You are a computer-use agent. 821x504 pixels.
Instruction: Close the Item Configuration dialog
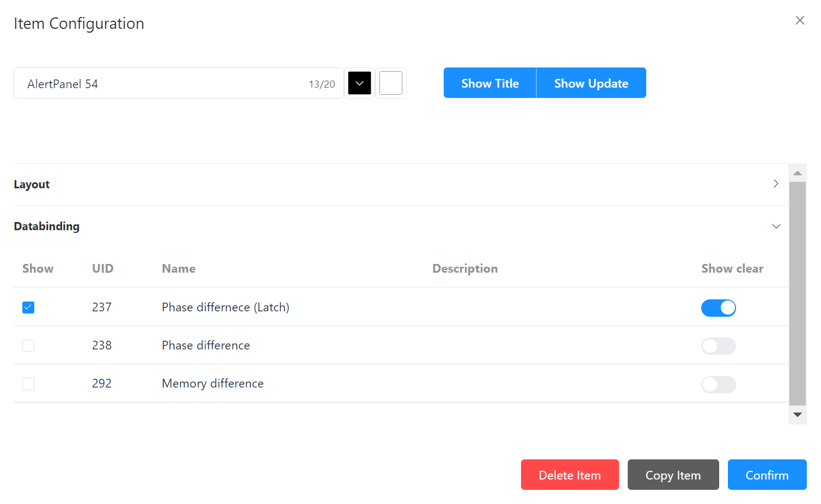799,21
